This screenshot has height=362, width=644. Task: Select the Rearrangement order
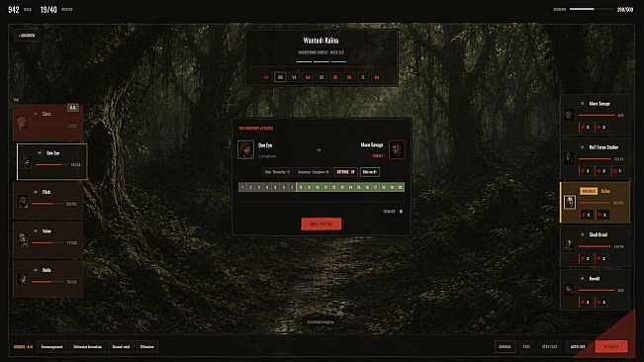coord(51,347)
